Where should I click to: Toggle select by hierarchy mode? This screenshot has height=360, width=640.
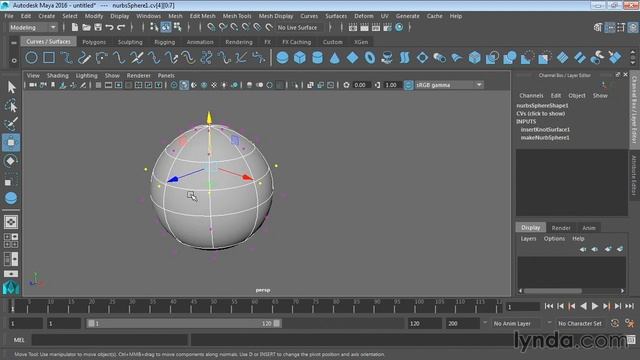pos(154,27)
